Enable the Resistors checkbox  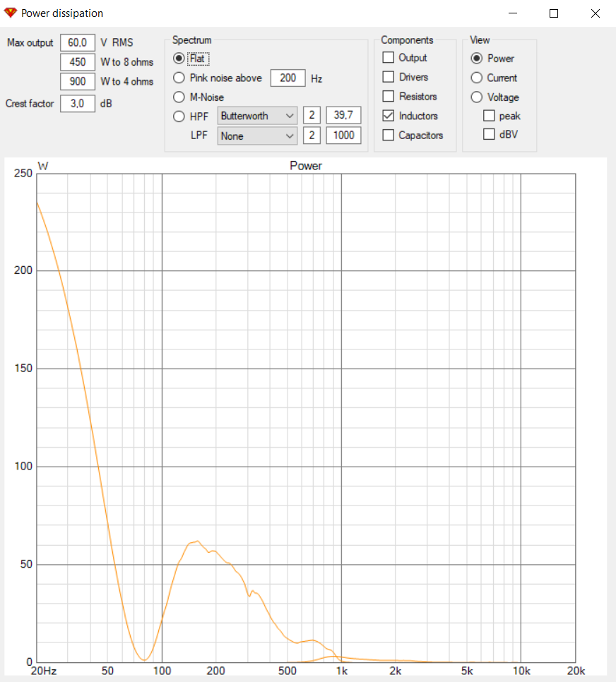coord(389,96)
